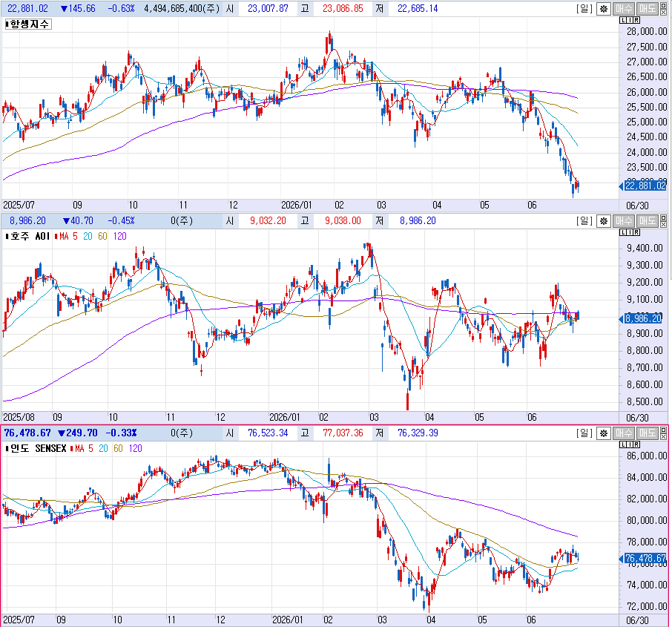Screen dimensions: 672x627
Task: Click Hang Seng price tag 22,881.02 on axis
Action: pos(645,186)
